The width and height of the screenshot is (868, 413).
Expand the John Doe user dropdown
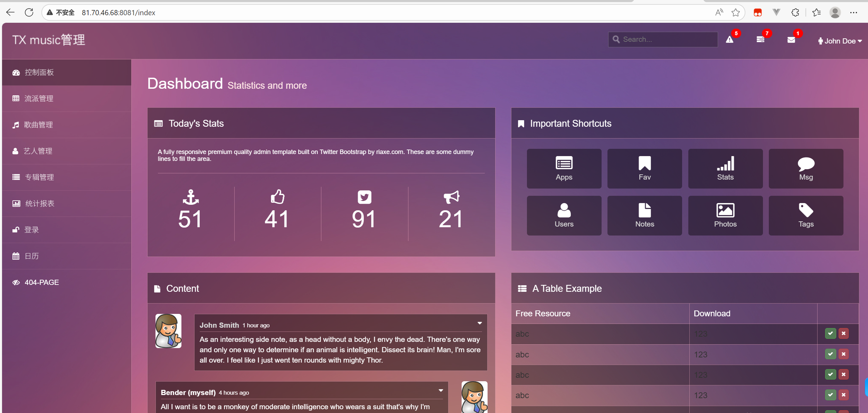[840, 41]
